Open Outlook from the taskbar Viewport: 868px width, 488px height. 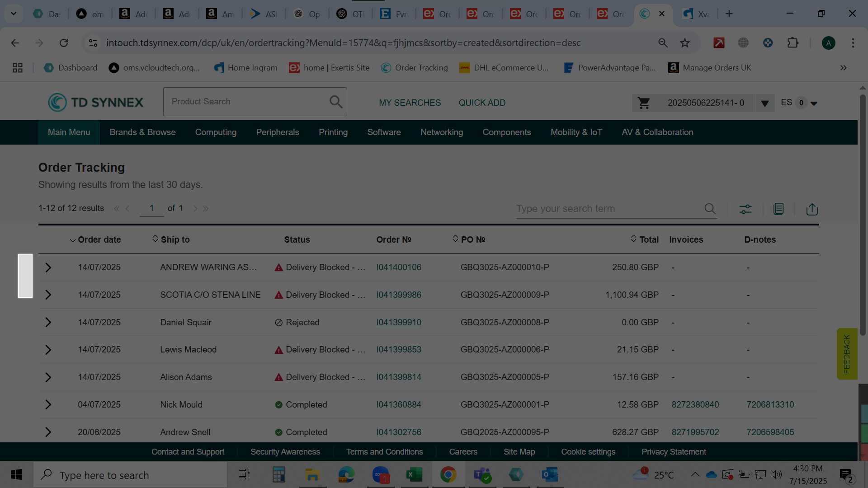(550, 475)
